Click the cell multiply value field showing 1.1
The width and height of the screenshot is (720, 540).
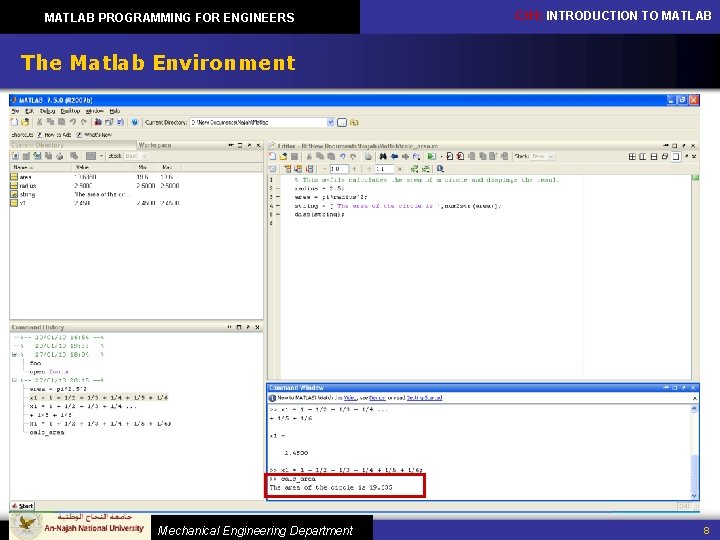click(384, 169)
